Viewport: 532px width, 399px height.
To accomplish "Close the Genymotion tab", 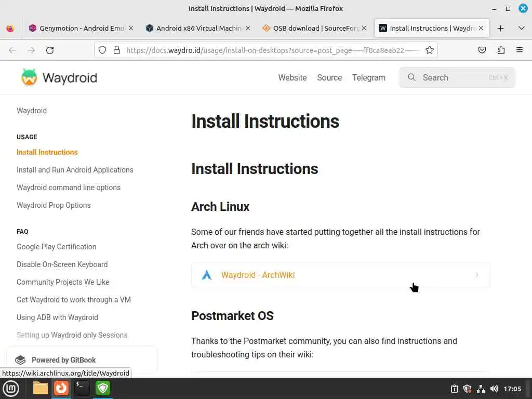I will (x=131, y=28).
